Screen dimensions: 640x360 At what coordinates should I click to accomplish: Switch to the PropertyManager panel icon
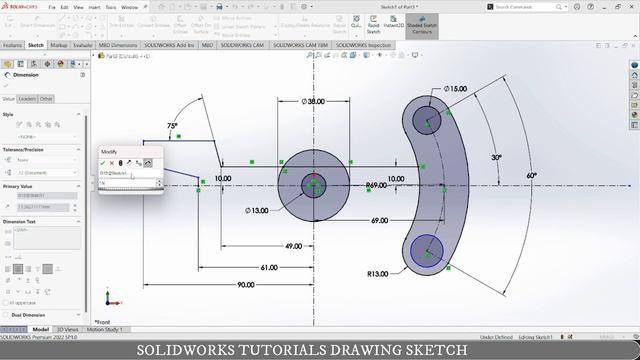pos(20,64)
